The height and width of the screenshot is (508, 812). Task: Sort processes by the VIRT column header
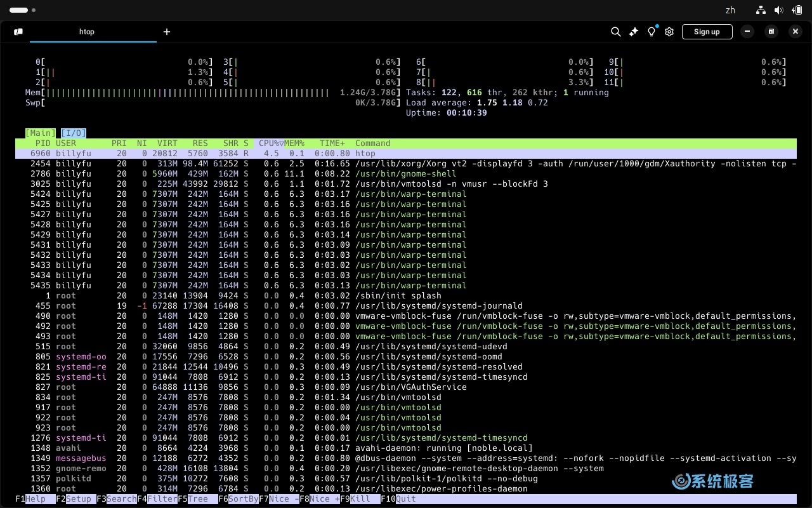click(x=167, y=144)
